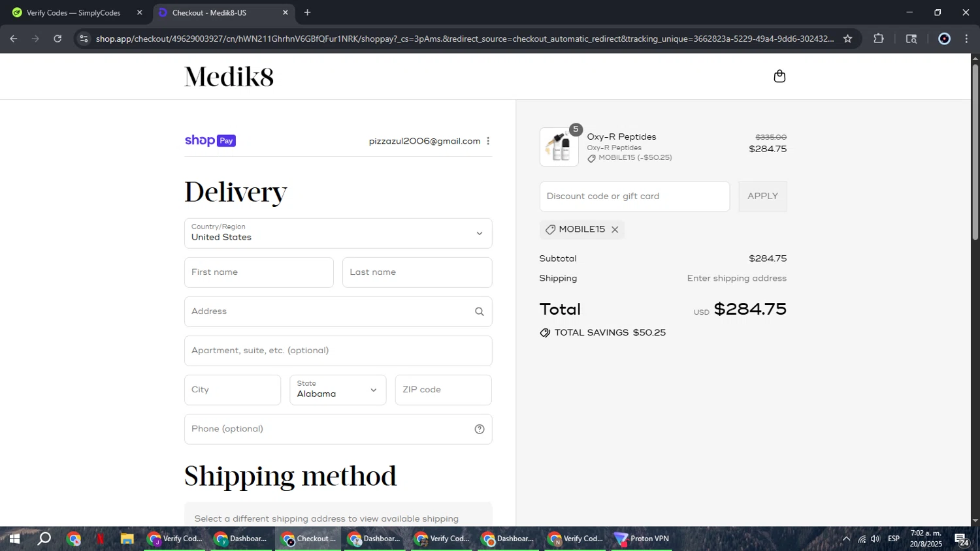This screenshot has height=551, width=980.
Task: Click the browser address bar URL
Action: pos(464,39)
